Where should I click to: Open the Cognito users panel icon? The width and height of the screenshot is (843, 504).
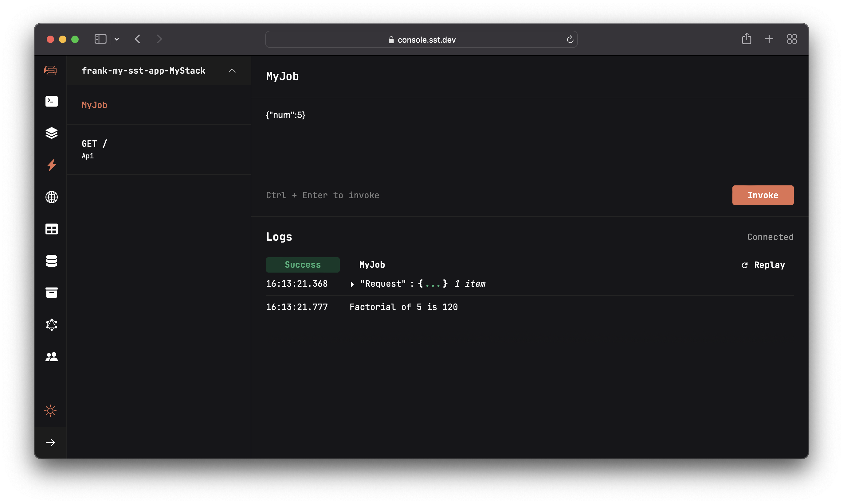click(x=51, y=357)
